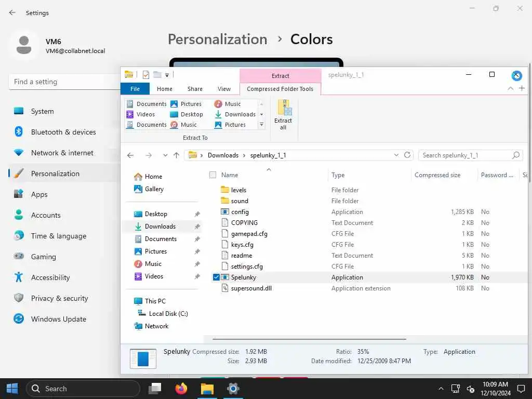Show hidden system tray icons
The height and width of the screenshot is (399, 532).
[x=441, y=389]
